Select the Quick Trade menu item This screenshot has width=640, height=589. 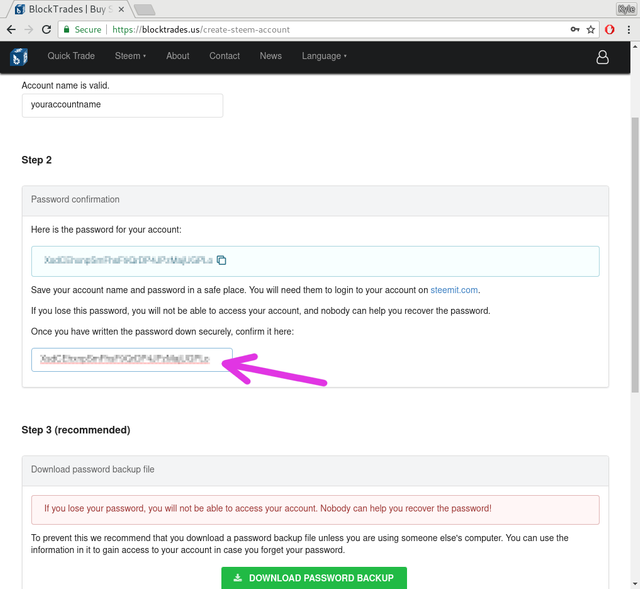[71, 56]
